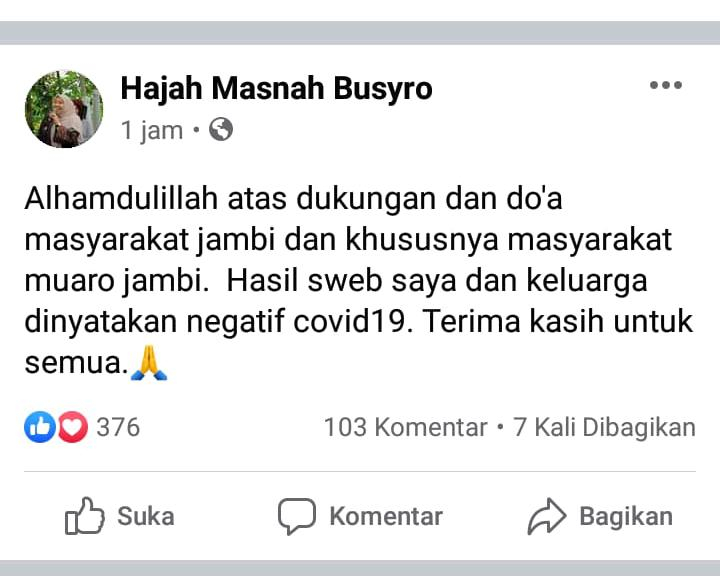Open the Hajah Masnah Busyro profile name
Image resolution: width=720 pixels, height=576 pixels.
(276, 89)
